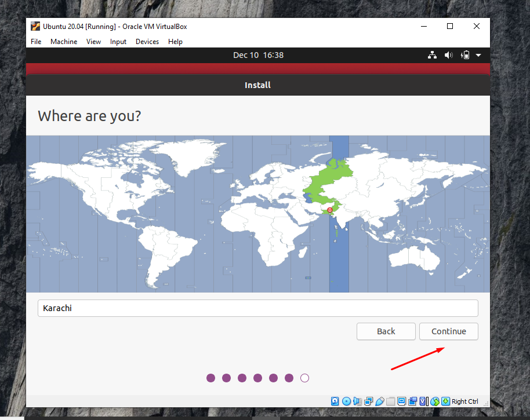Expand the Ubuntu system menu arrow
530x420 pixels.
pyautogui.click(x=478, y=55)
